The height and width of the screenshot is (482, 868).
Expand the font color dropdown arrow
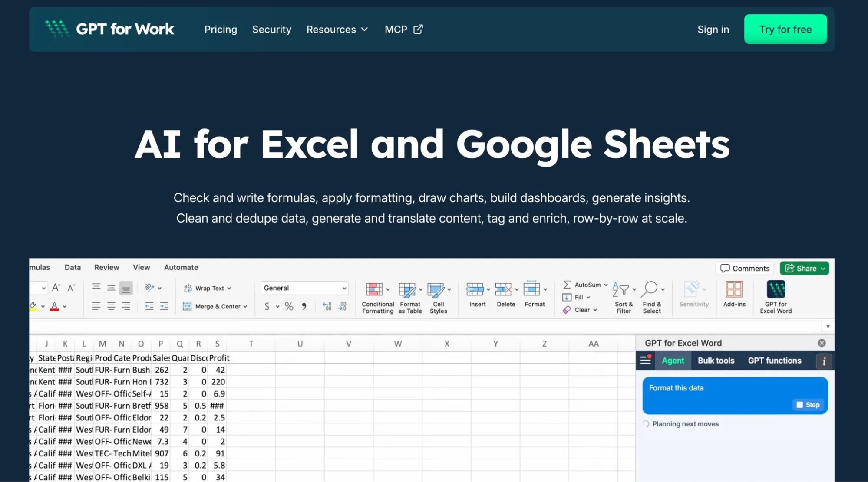[65, 306]
